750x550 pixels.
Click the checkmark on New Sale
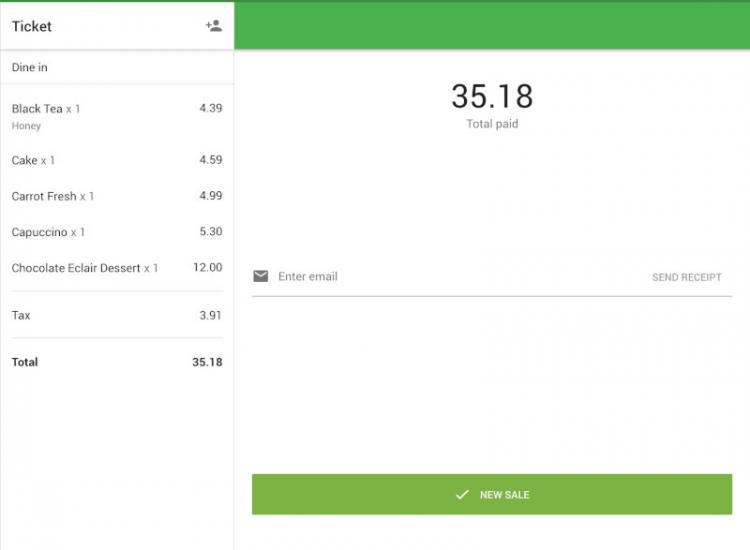click(462, 495)
